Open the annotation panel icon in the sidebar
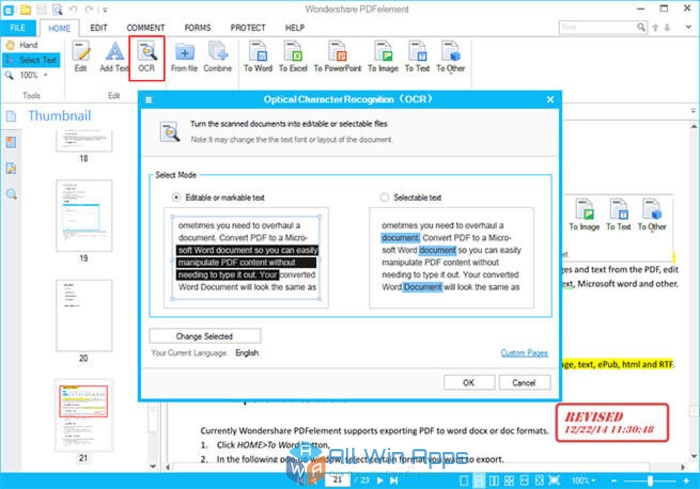This screenshot has width=700, height=489. tap(11, 168)
